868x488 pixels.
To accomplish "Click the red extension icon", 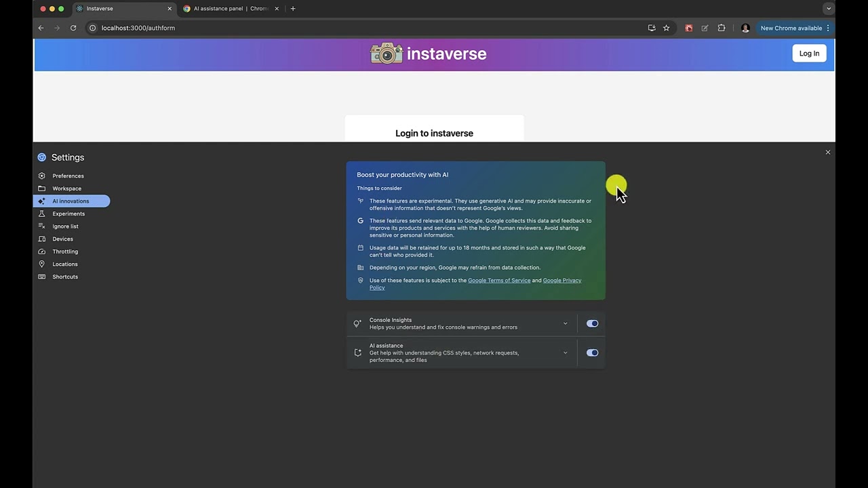I will (x=689, y=28).
